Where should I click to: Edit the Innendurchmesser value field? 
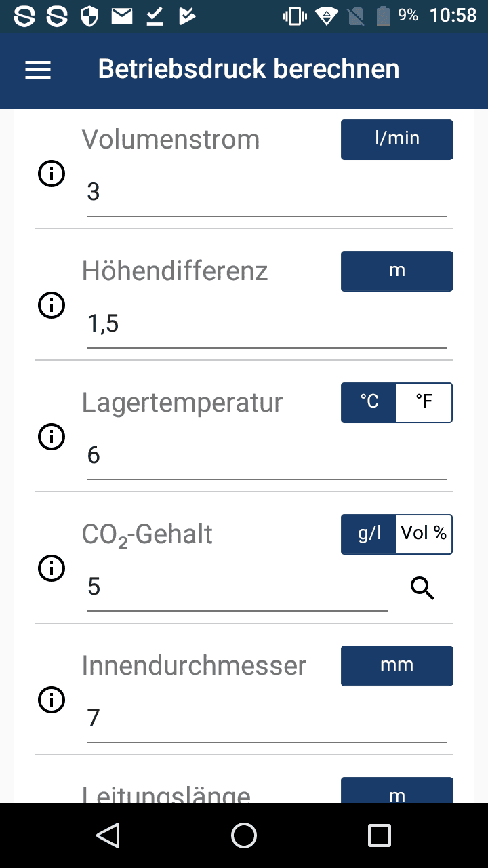click(x=266, y=719)
